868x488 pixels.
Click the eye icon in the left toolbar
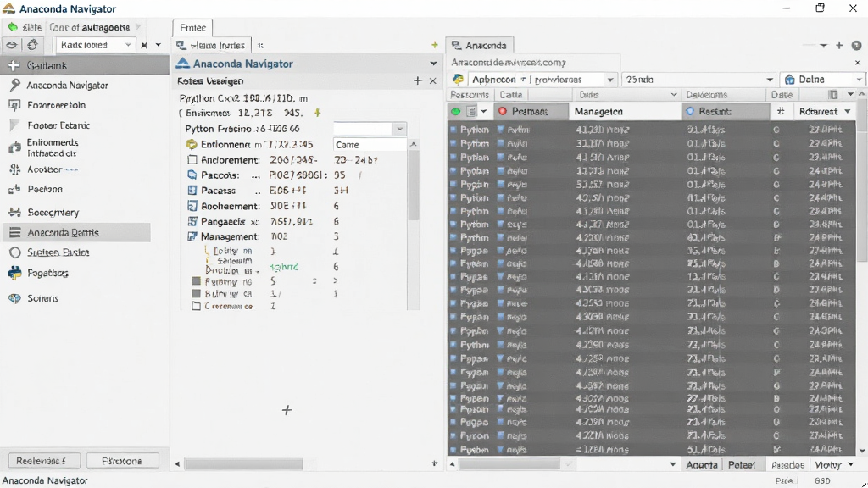(x=12, y=45)
